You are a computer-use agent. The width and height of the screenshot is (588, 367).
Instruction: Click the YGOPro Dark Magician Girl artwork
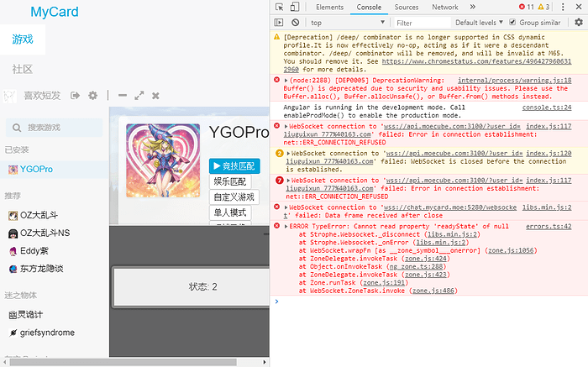[x=163, y=160]
